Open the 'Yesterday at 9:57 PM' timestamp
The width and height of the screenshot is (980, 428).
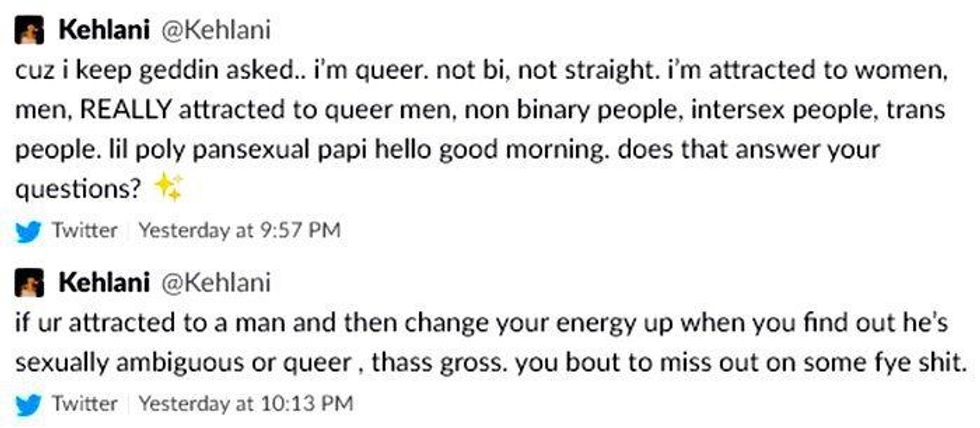(x=239, y=230)
